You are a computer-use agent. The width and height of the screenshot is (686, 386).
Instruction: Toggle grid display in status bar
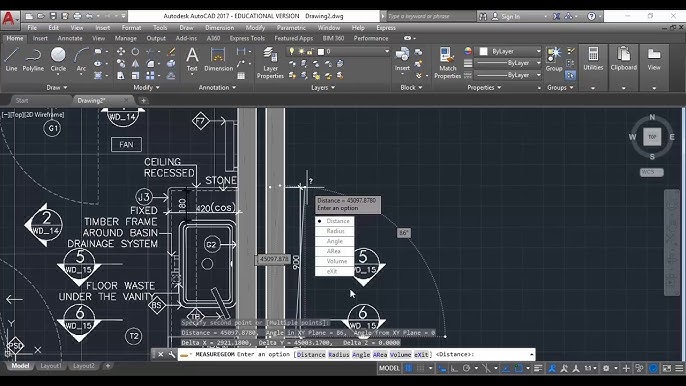(408, 368)
